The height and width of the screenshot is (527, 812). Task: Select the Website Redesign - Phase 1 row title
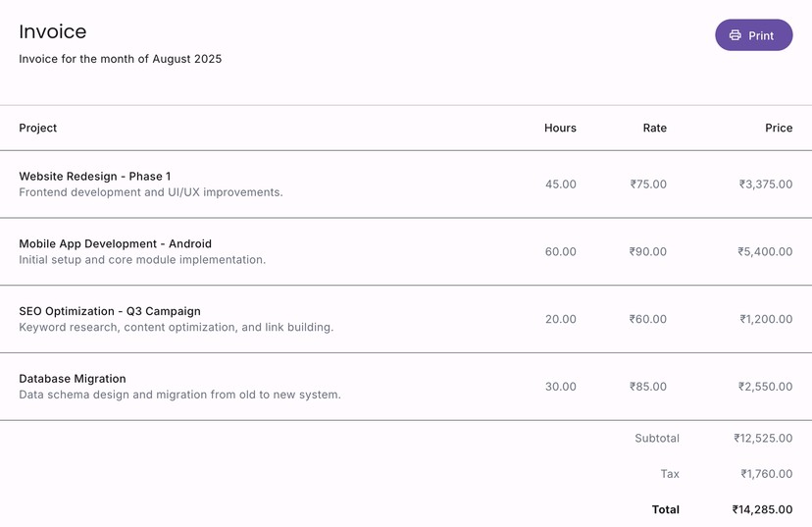95,177
